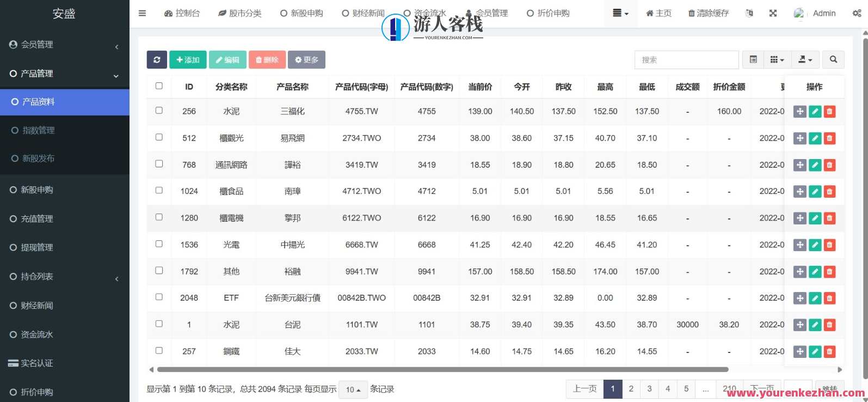The image size is (868, 402).
Task: Check the checkbox for row ID 1280
Action: [159, 217]
